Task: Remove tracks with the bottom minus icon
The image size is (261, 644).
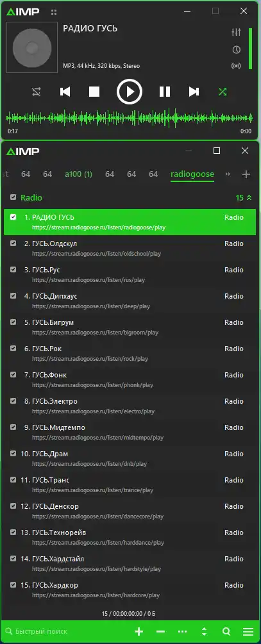Action: 161,631
